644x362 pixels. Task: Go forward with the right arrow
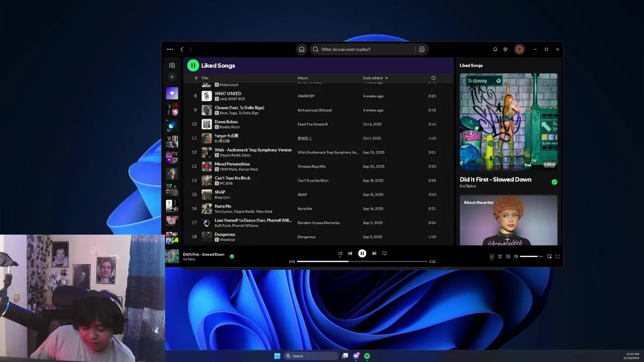[x=190, y=49]
